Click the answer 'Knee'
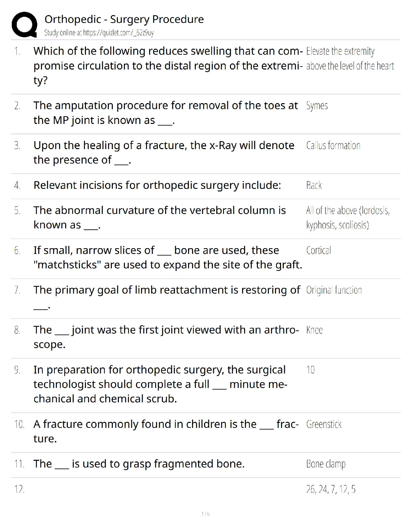411x532 pixels. point(314,330)
